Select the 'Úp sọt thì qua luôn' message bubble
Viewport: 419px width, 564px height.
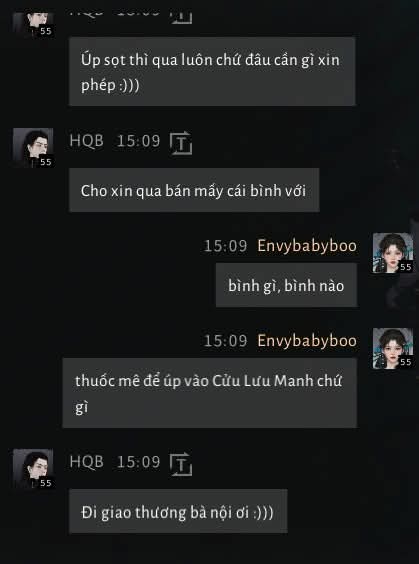[x=212, y=71]
